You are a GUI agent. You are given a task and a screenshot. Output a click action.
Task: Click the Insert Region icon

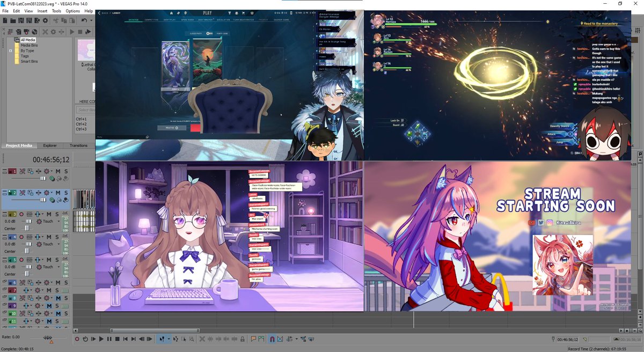[261, 339]
